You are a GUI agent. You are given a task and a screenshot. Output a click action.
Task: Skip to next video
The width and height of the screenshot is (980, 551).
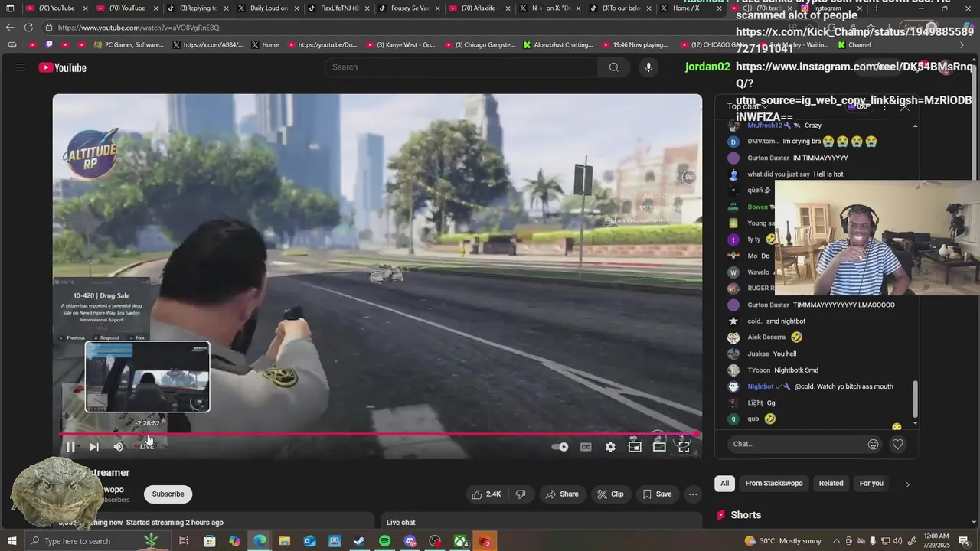point(94,447)
